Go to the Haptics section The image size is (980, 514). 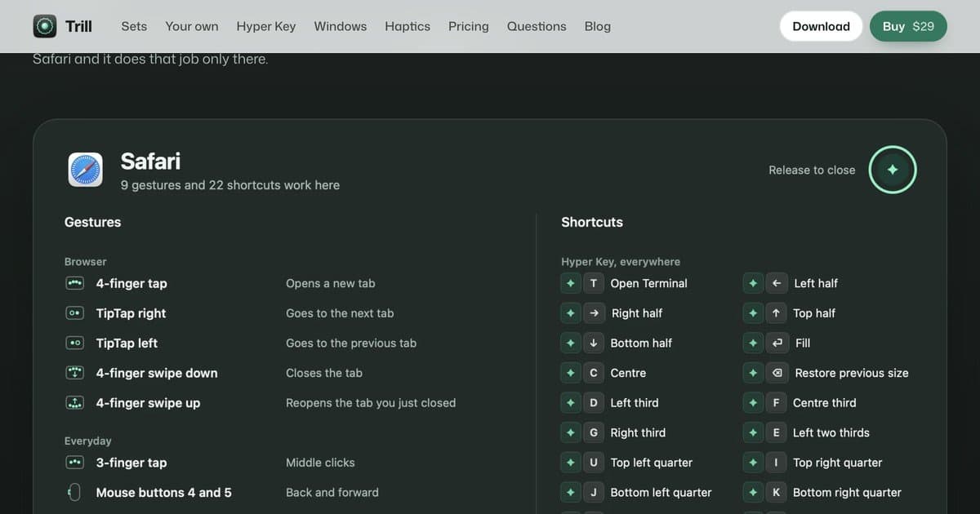click(408, 26)
